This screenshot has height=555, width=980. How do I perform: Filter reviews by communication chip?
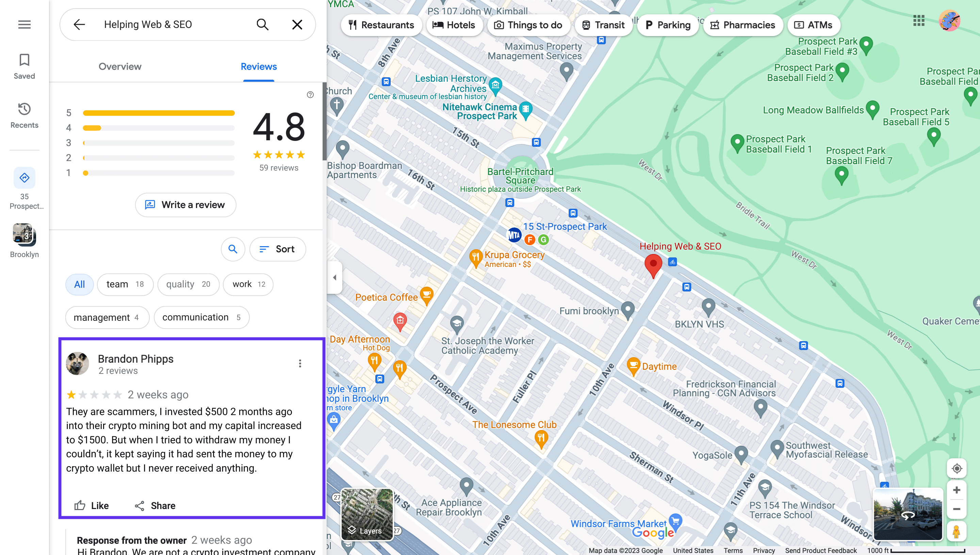click(x=201, y=318)
